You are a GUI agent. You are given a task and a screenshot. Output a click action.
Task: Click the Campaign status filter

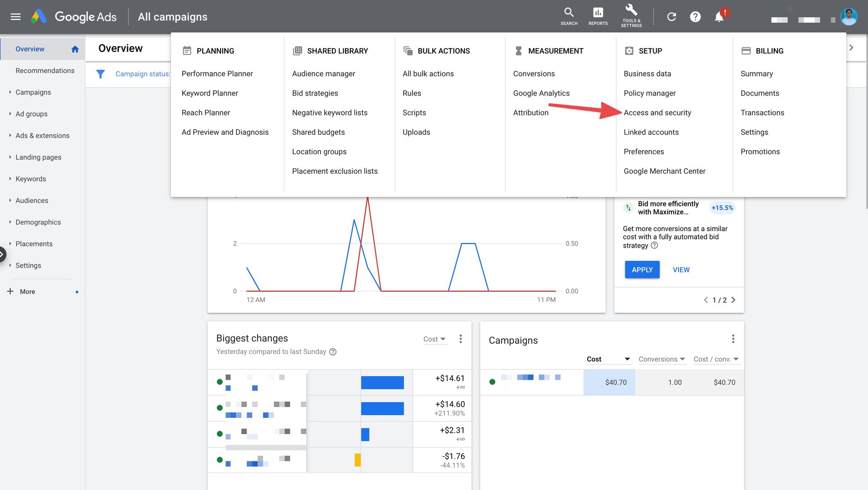(x=143, y=74)
